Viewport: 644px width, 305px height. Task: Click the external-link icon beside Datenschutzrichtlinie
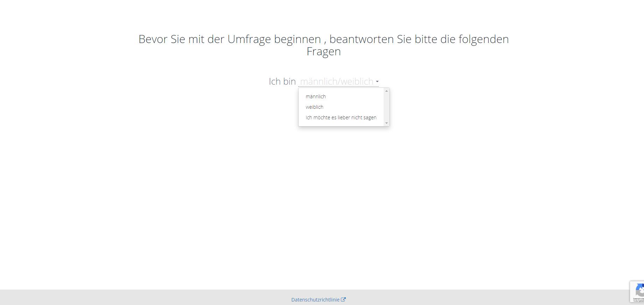click(343, 300)
